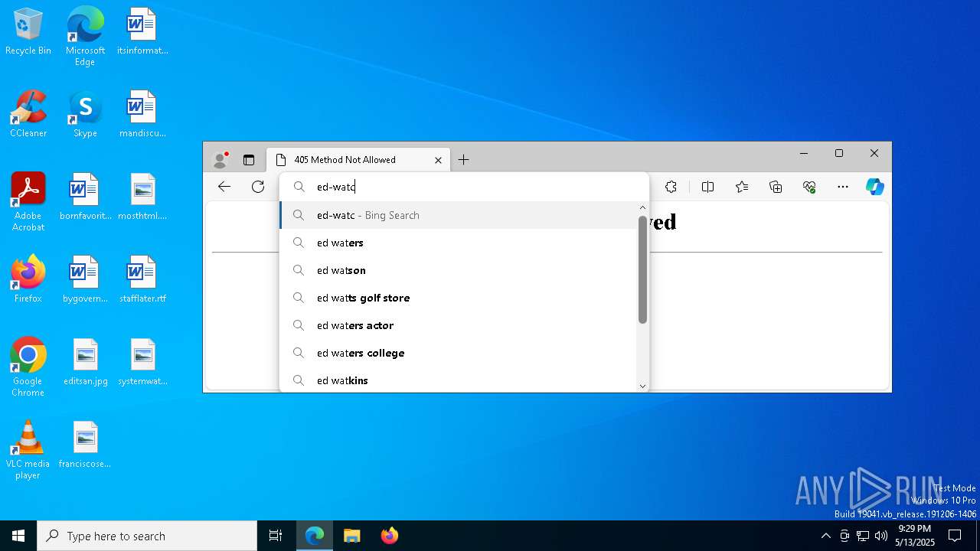Screen dimensions: 980x551
Task: Choose 'ed watts golf store' suggestion
Action: click(459, 298)
